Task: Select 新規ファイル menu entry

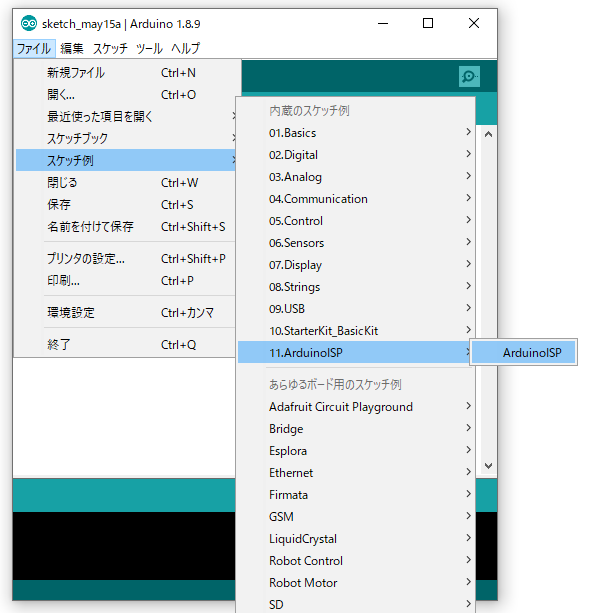Action: (x=125, y=73)
